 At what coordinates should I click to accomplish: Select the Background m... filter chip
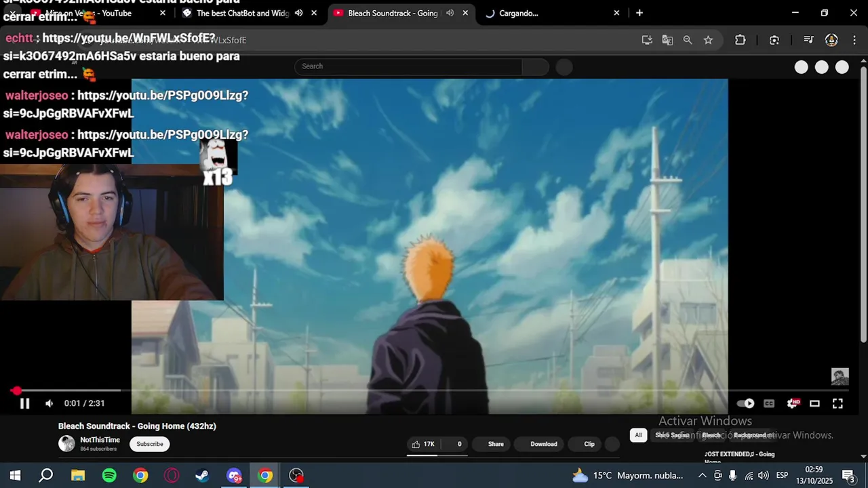[x=753, y=435]
